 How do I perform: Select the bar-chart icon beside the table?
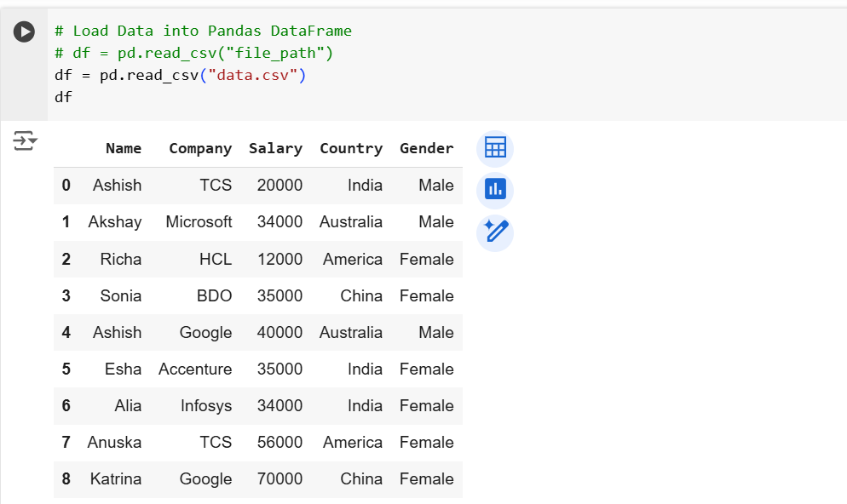[495, 189]
